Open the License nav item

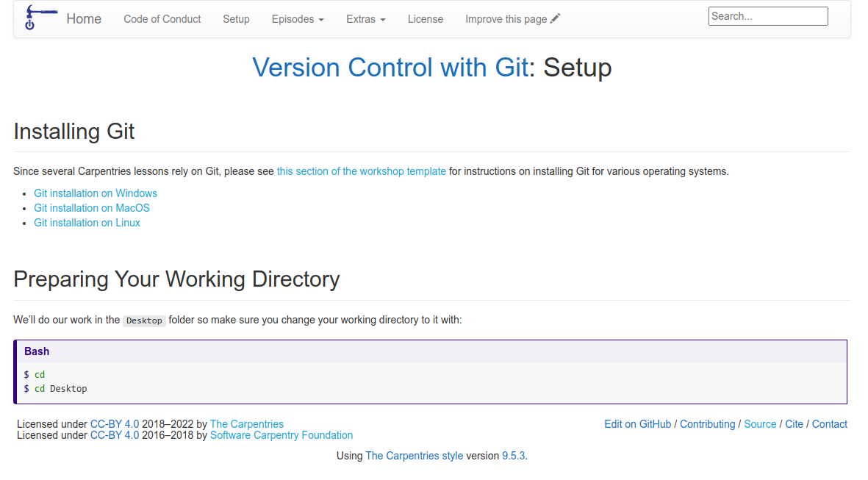point(426,19)
